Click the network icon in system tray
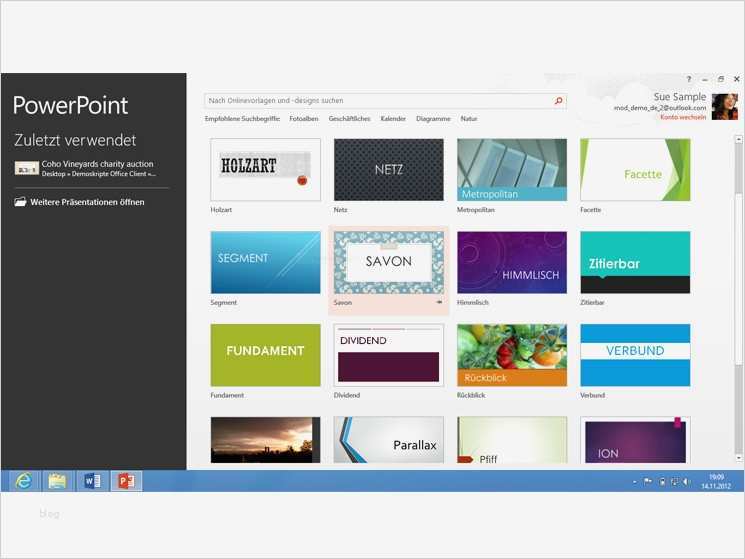The height and width of the screenshot is (559, 745). 674,482
